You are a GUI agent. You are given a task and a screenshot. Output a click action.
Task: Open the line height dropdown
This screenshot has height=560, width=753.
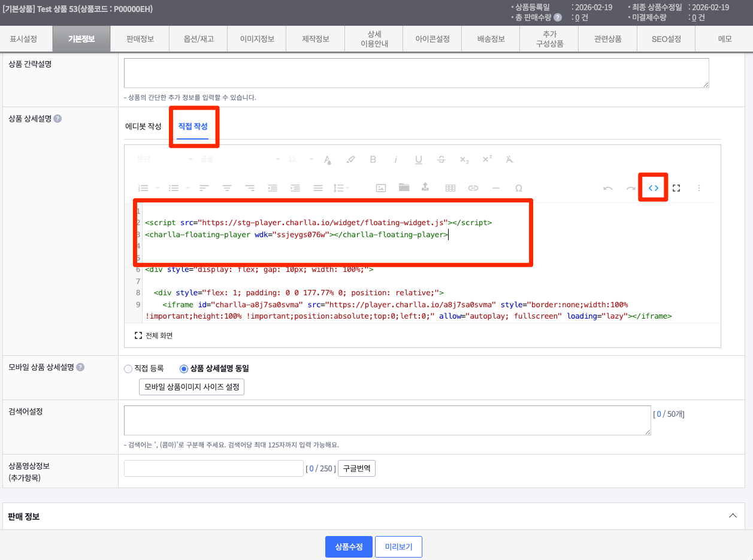pos(341,188)
